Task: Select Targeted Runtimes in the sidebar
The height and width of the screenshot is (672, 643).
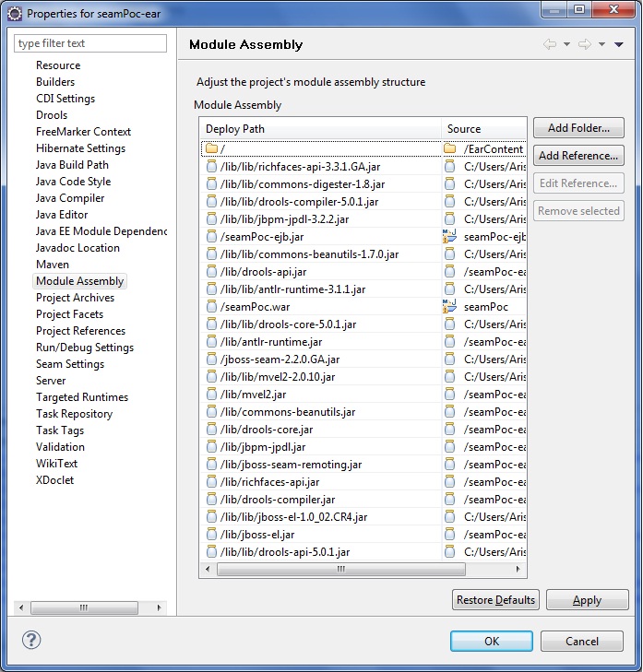Action: [82, 397]
